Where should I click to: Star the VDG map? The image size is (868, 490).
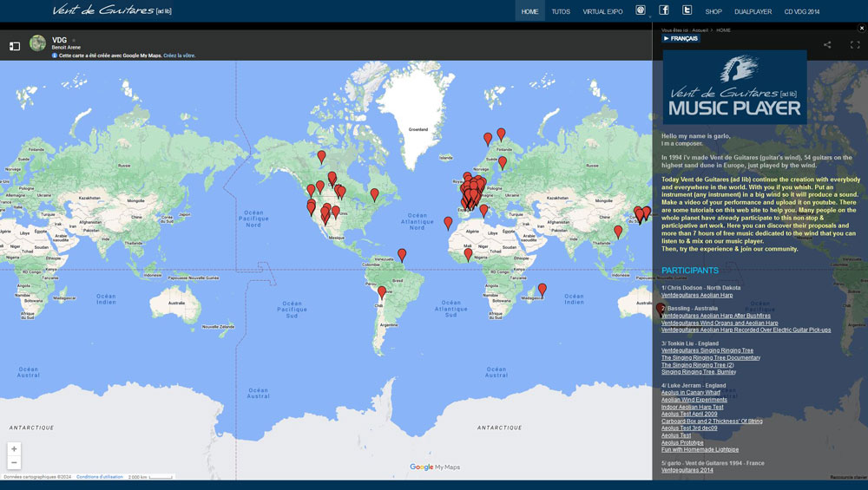(74, 41)
